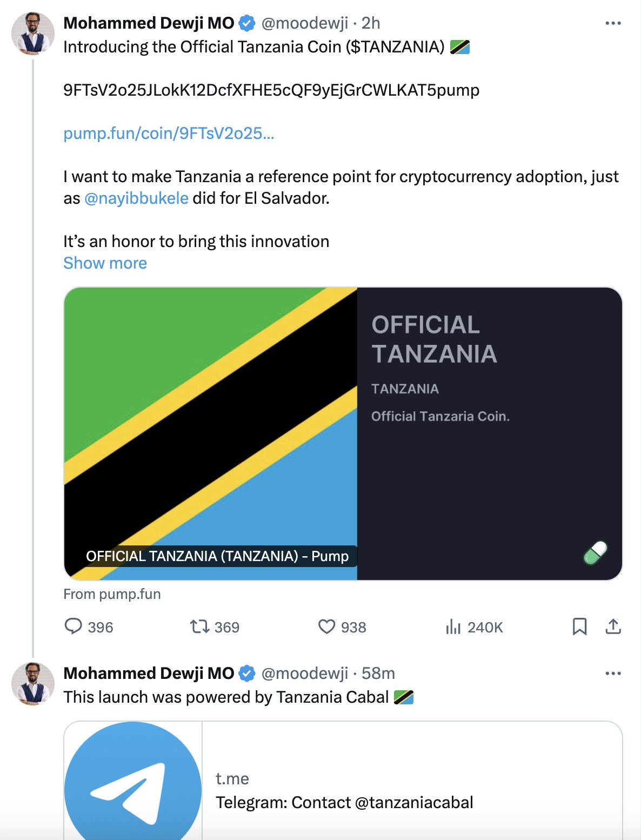641x840 pixels.
Task: Click verified badge on first tweet author
Action: coord(247,23)
